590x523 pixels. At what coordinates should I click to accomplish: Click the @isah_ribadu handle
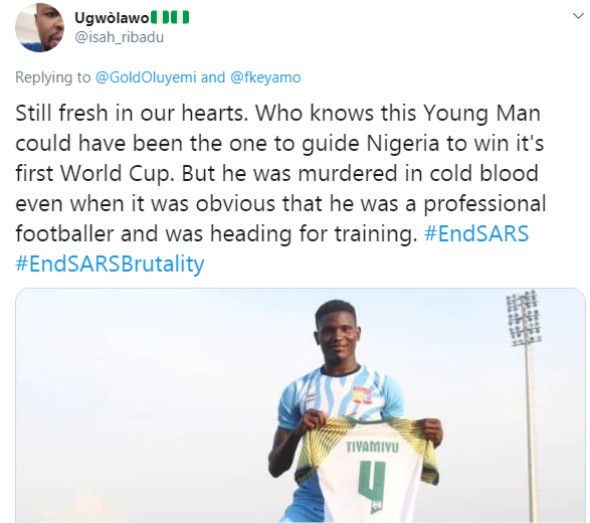click(x=119, y=37)
